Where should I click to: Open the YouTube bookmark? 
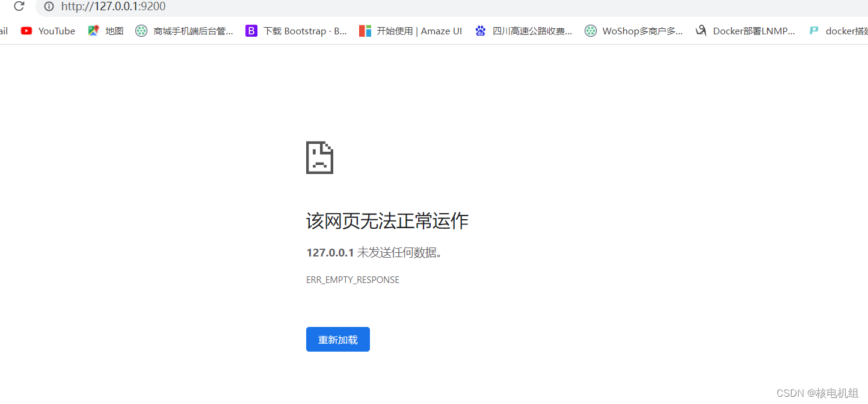[57, 31]
